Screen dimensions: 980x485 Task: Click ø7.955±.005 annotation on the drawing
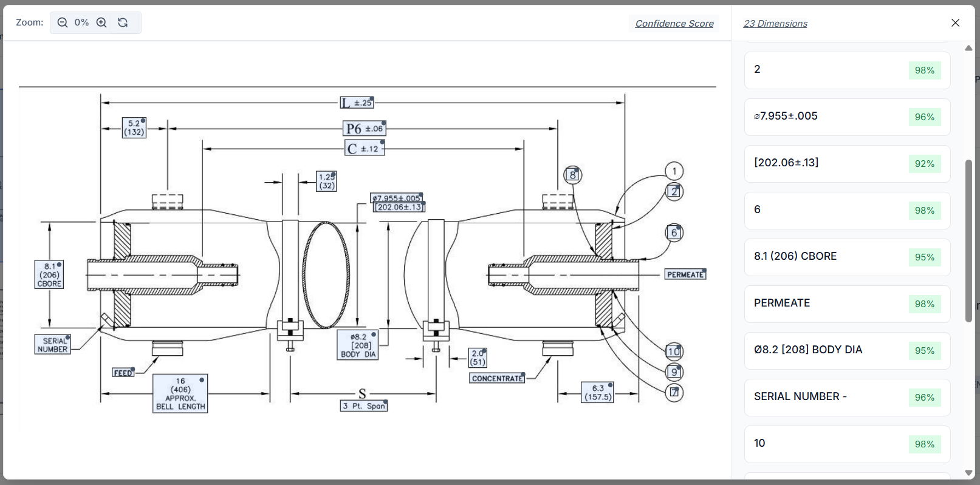point(397,198)
